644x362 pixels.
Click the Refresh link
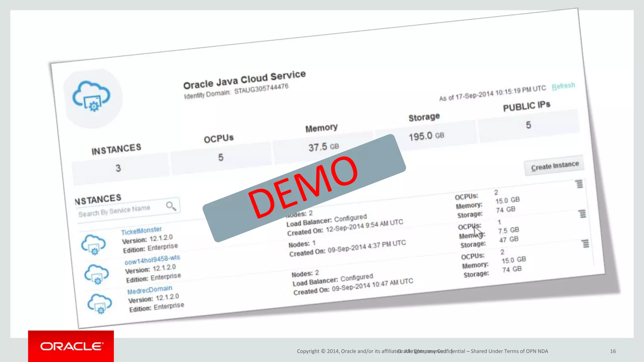(x=563, y=86)
